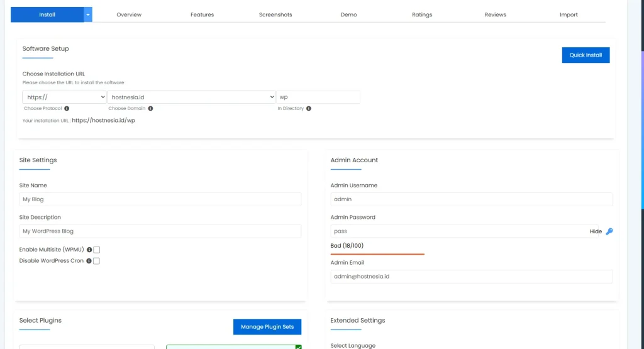Click the installation URL https://hostnesia.id/wp text

[x=104, y=120]
